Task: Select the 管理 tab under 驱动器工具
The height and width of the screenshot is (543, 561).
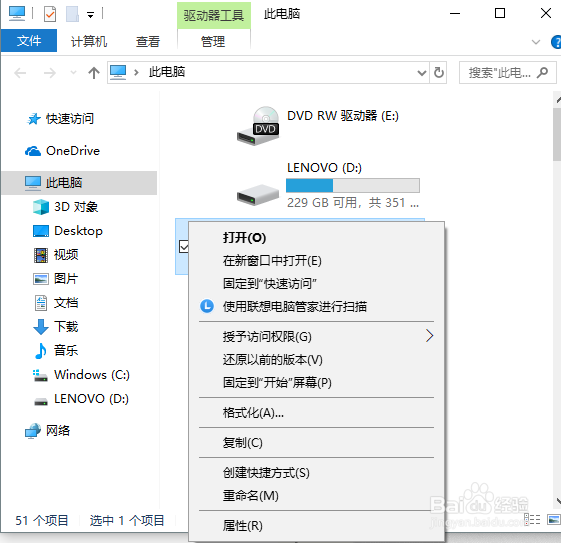Action: coord(213,41)
